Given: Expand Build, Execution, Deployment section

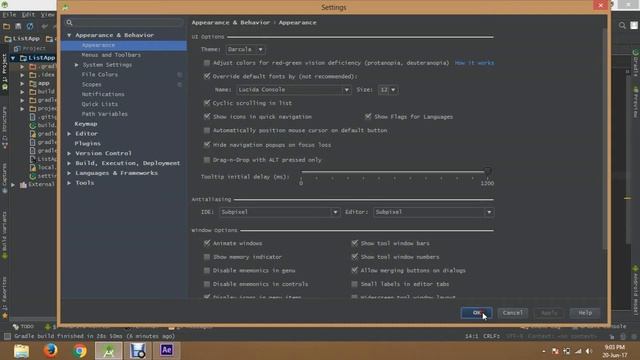Looking at the screenshot, I should [69, 163].
